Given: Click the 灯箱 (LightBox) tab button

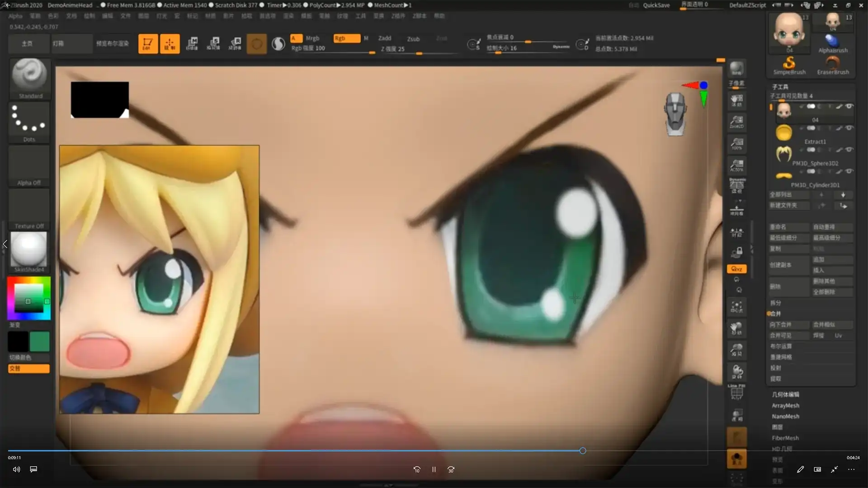Looking at the screenshot, I should tap(58, 44).
